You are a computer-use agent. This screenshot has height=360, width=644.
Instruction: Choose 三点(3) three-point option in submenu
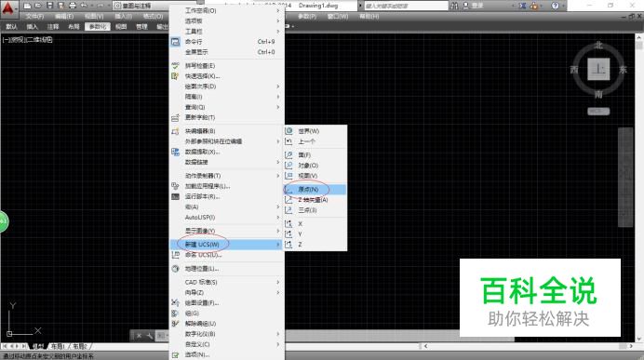click(x=315, y=209)
